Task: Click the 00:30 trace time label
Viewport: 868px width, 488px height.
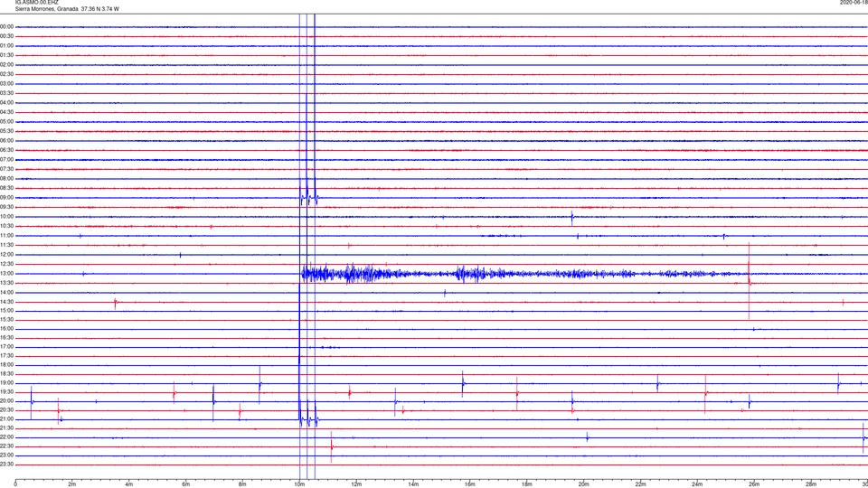Action: 6,36
